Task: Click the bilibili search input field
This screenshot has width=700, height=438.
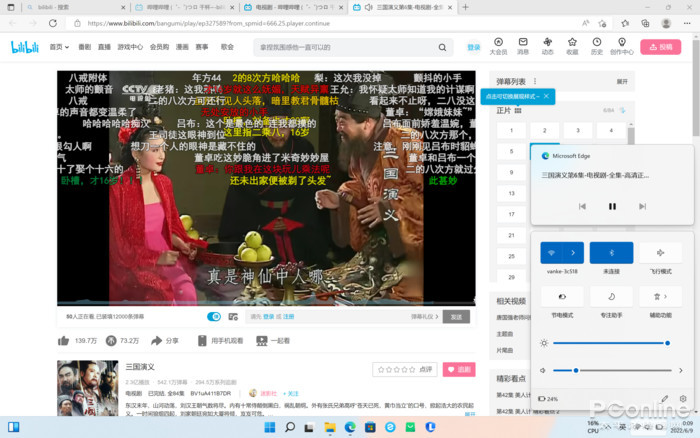Action: [344, 47]
